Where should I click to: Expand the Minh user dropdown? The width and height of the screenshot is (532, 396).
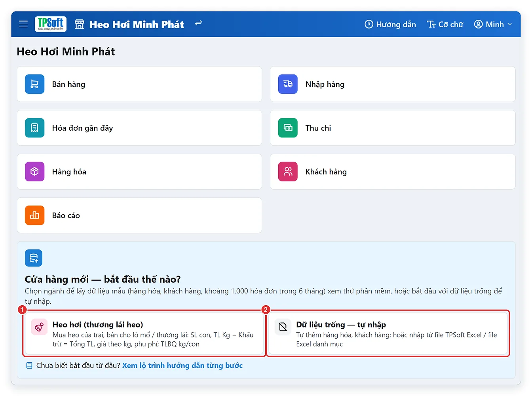[x=493, y=25]
